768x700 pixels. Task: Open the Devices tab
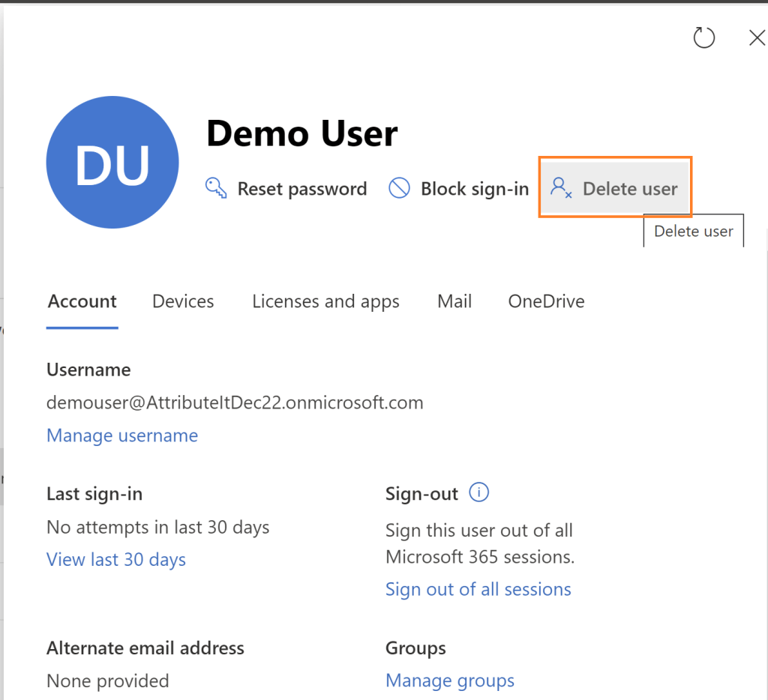(183, 301)
